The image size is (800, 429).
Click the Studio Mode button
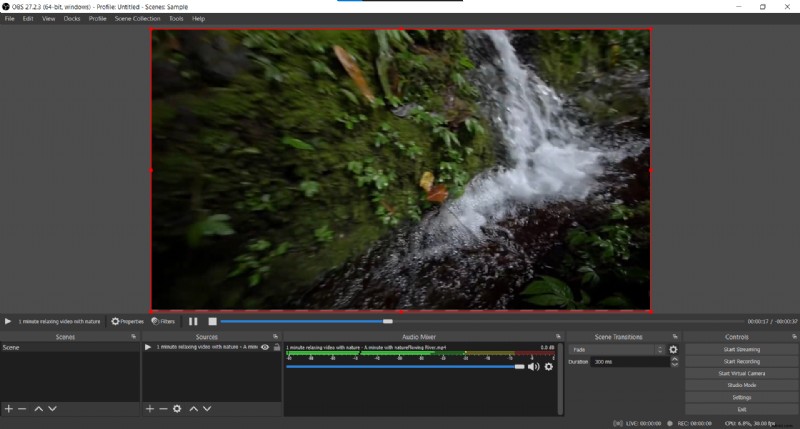pos(741,385)
